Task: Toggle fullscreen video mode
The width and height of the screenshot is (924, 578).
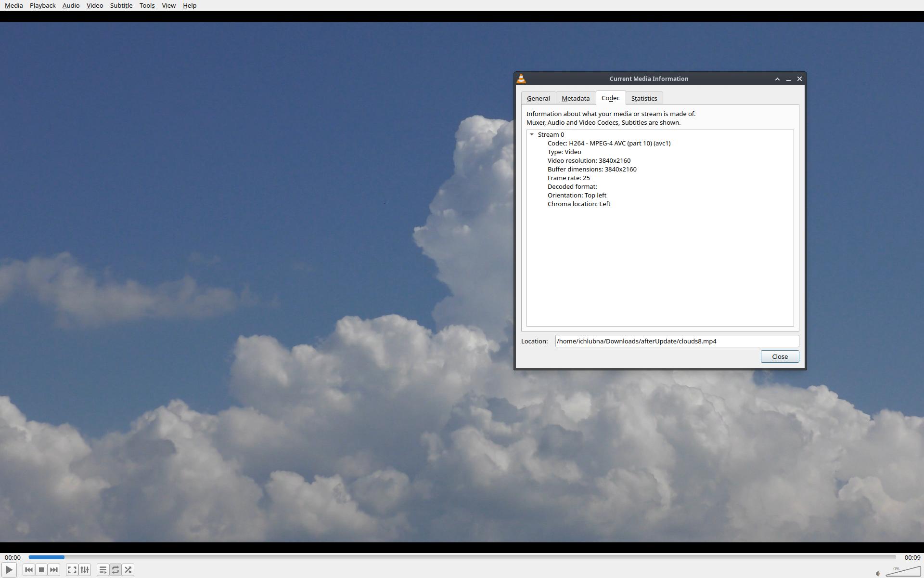Action: coord(72,570)
